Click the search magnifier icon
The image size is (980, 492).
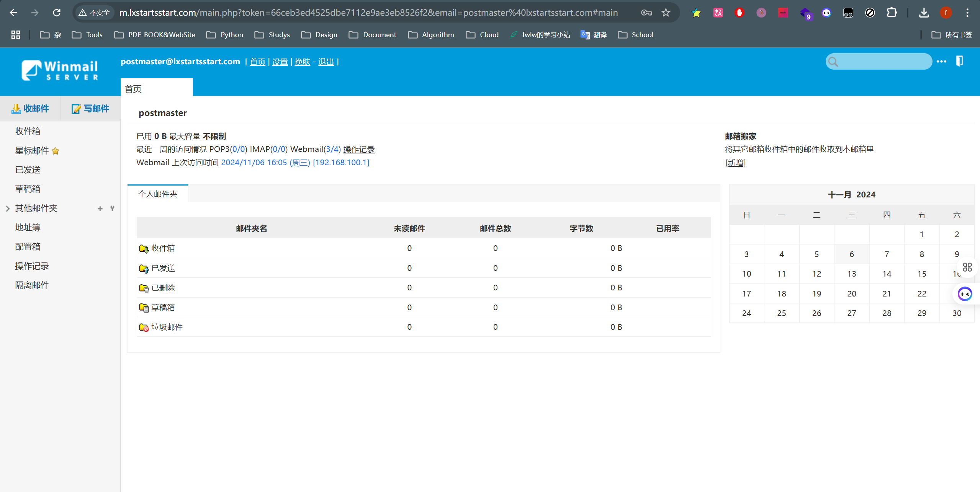tap(833, 62)
